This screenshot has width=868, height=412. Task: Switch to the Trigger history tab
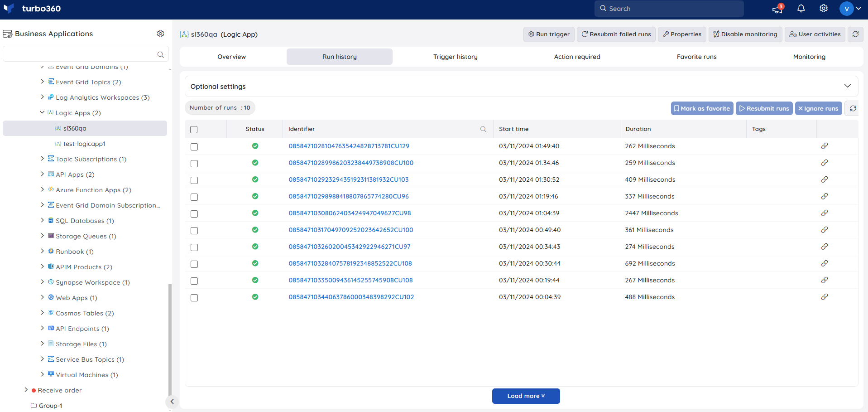coord(456,57)
